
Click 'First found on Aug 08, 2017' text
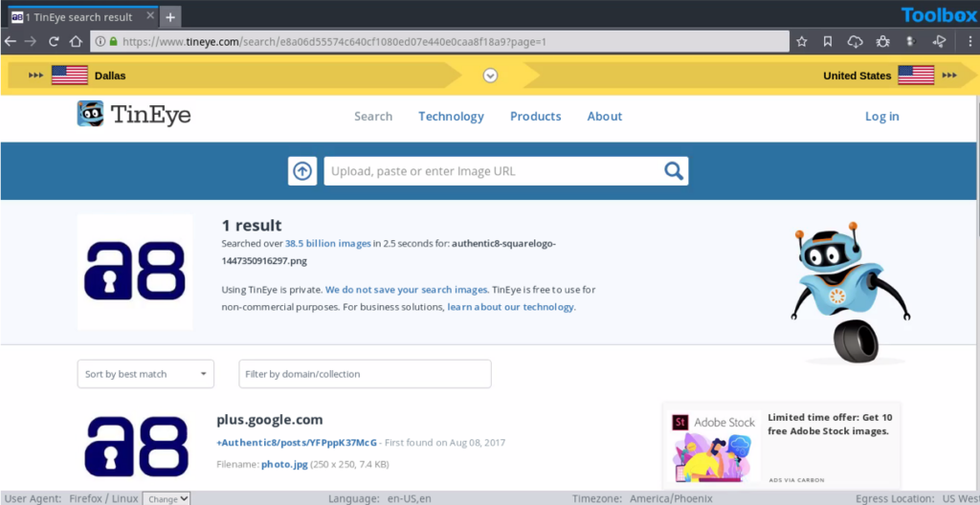pos(445,443)
